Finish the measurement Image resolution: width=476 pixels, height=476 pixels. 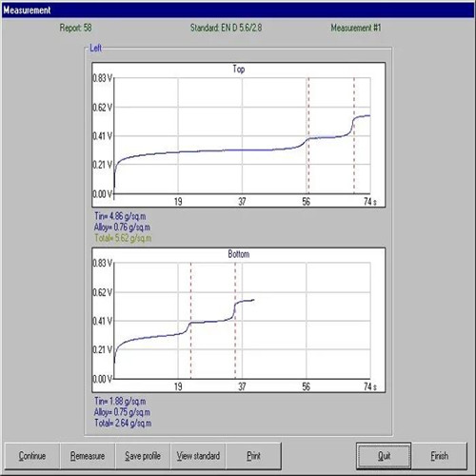tap(440, 456)
